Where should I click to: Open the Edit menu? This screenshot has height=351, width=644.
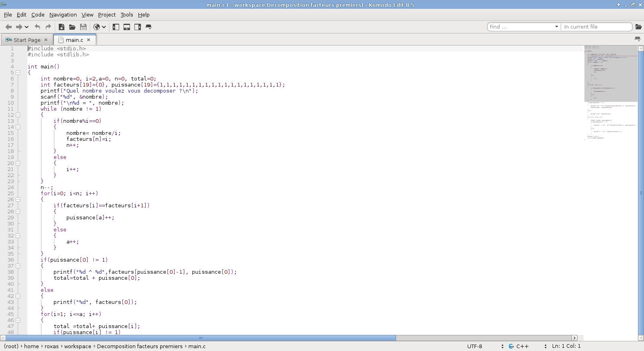tap(21, 14)
